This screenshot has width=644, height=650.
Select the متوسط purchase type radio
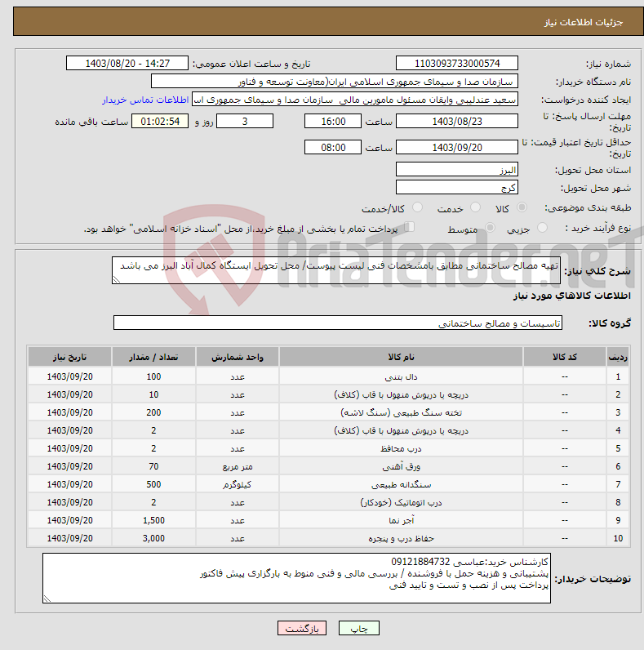pos(491,228)
